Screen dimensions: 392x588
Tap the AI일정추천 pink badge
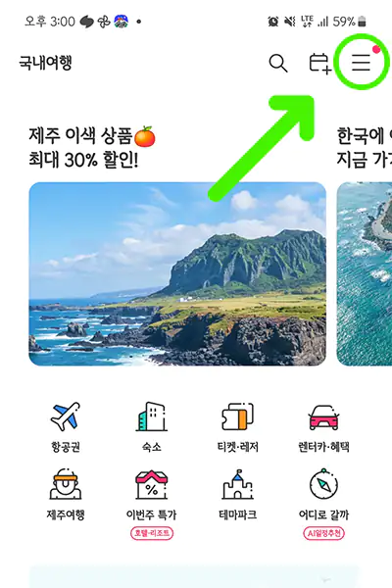(x=323, y=533)
